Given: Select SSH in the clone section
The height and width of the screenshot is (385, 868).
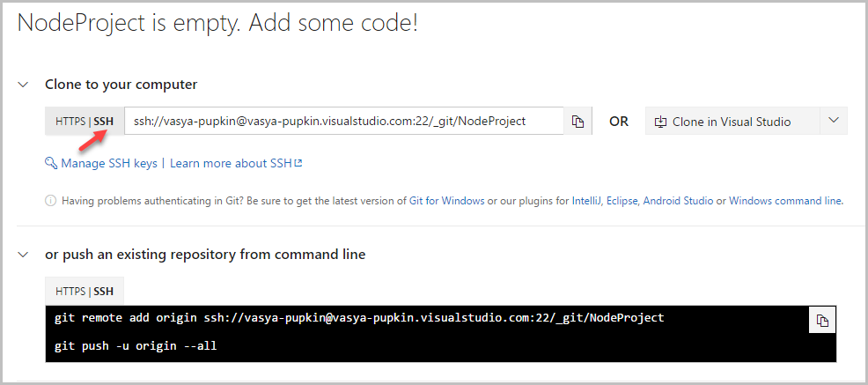Looking at the screenshot, I should (x=104, y=122).
